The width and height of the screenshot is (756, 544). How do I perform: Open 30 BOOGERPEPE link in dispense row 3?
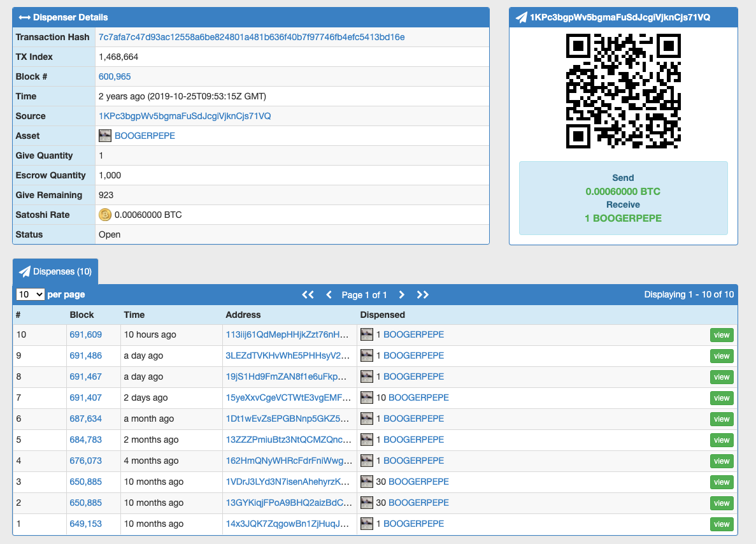(x=418, y=482)
